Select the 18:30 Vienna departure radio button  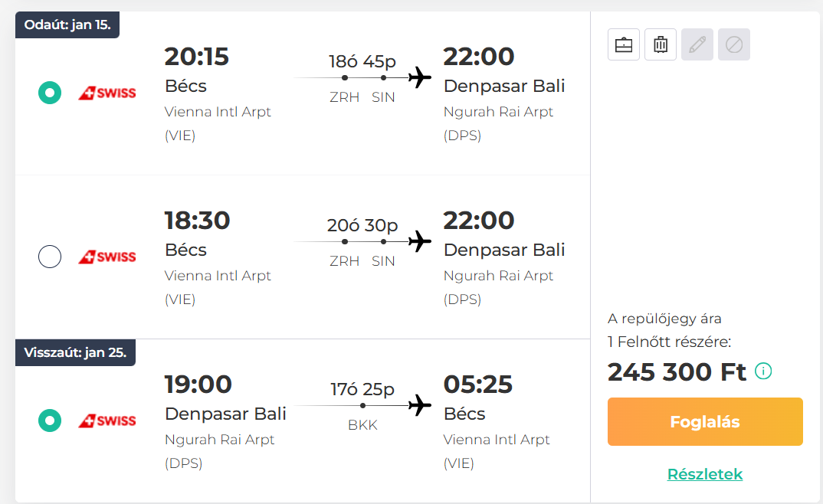50,257
